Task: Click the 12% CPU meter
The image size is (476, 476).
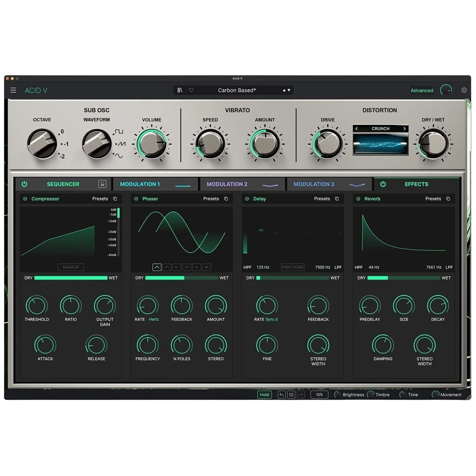Action: tap(319, 395)
